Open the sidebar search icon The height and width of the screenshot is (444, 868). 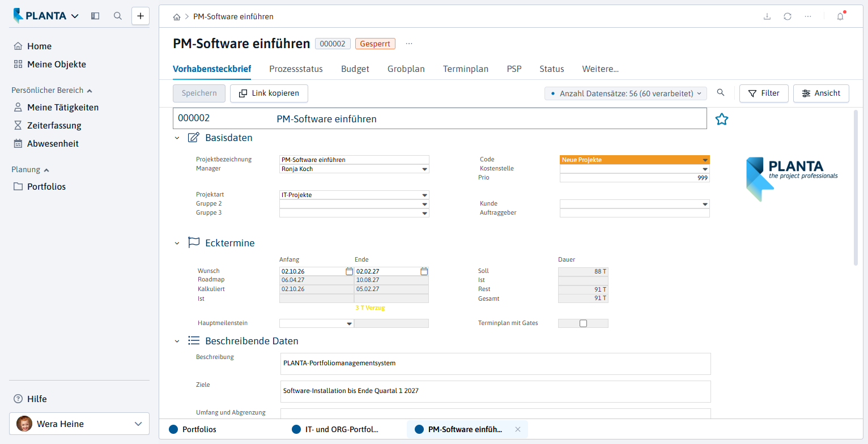pyautogui.click(x=118, y=16)
